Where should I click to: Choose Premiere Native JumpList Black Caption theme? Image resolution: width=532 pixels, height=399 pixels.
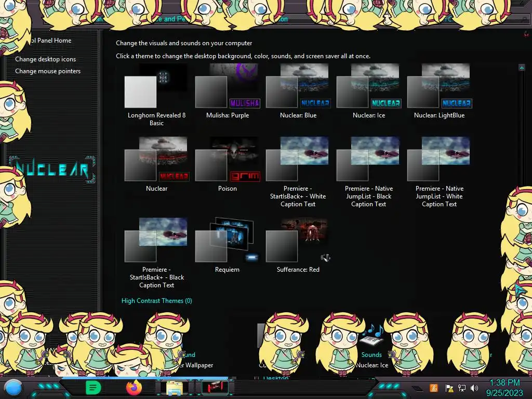(x=369, y=172)
